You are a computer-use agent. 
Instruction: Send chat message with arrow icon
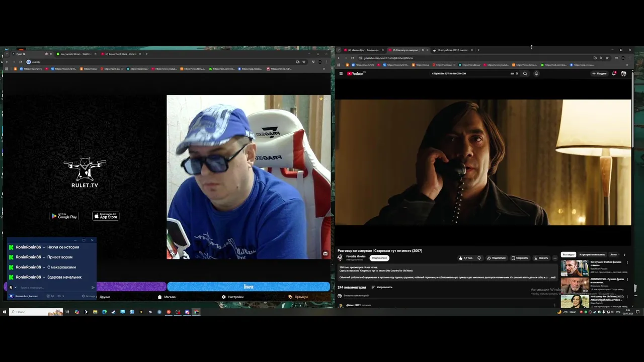coord(93,288)
